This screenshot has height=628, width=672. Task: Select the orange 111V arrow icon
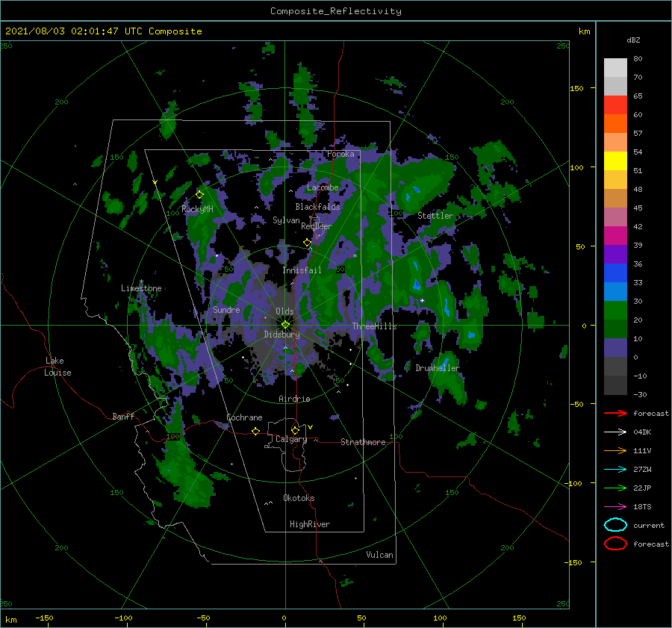(x=615, y=450)
